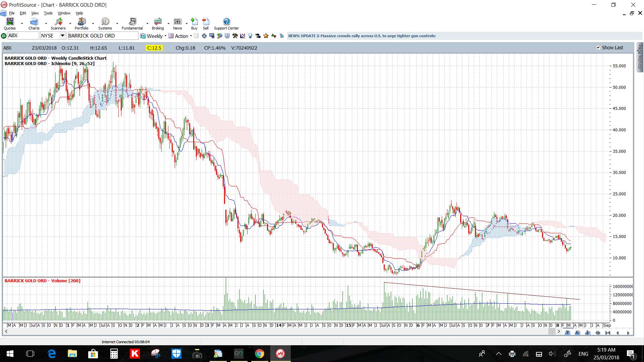Image resolution: width=644 pixels, height=362 pixels.
Task: Click the T chart-bottom icon
Action: [568, 333]
